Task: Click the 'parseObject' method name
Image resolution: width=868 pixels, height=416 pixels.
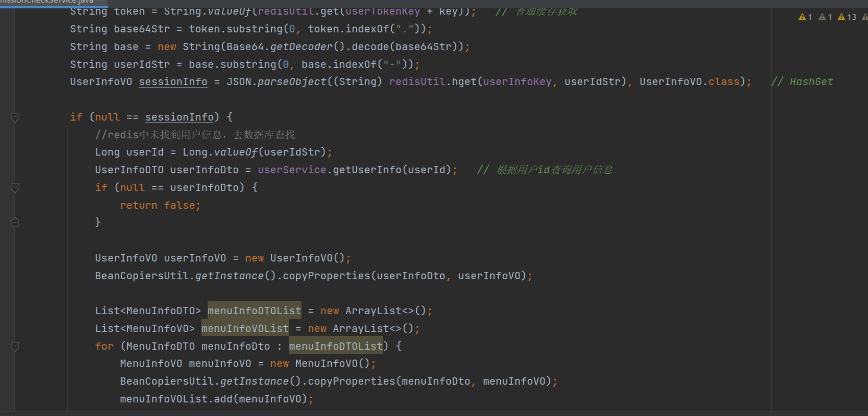Action: coord(292,82)
